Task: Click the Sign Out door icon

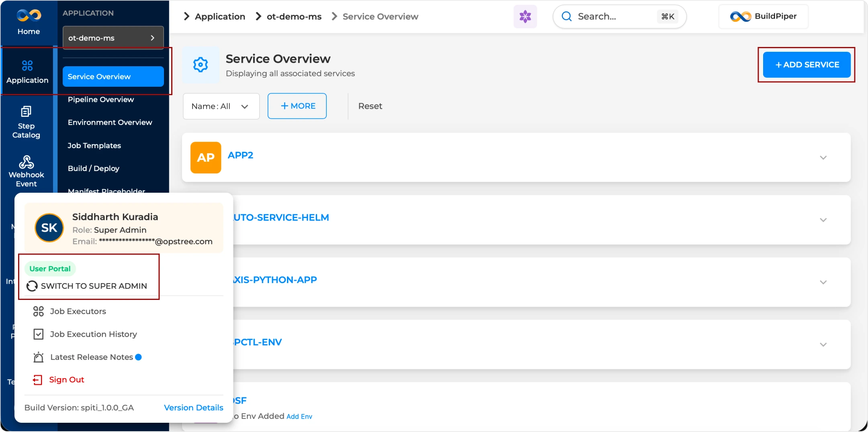Action: 37,380
